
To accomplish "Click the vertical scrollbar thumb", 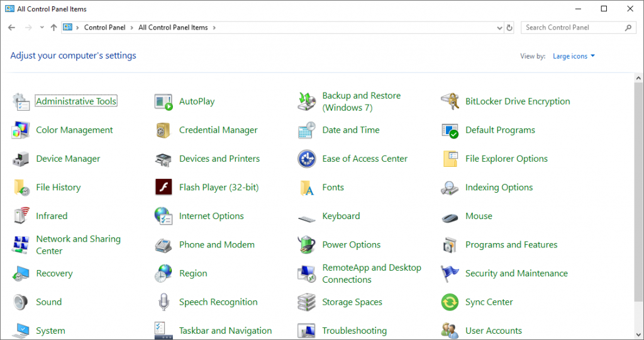I will 638,193.
